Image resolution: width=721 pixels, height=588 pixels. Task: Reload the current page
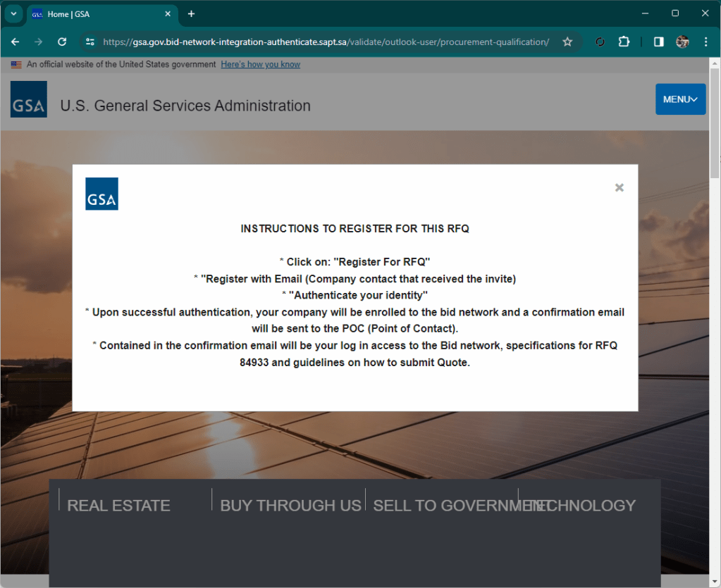(x=62, y=42)
